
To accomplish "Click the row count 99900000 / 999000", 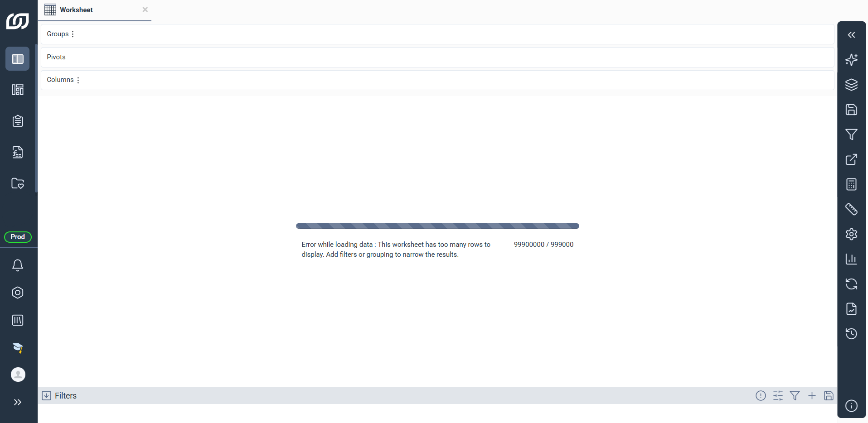I will click(x=543, y=245).
